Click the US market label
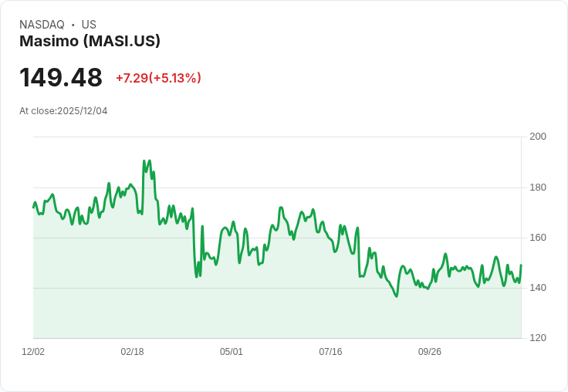 [89, 25]
